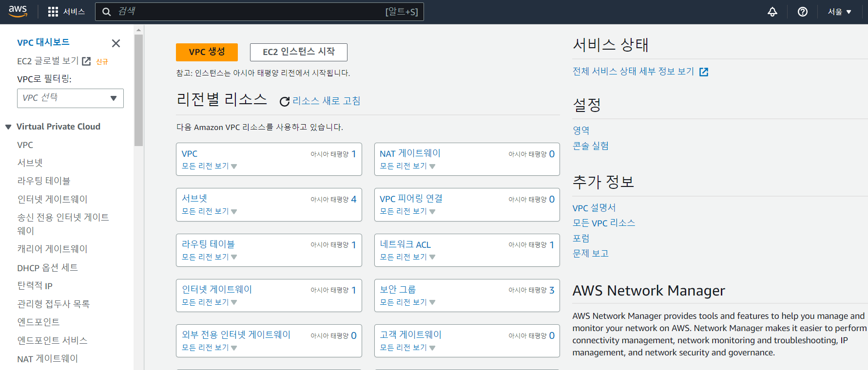Screen dimensions: 868x370
Task: Expand 모든 리전 보기 in 라우팅 테이블 card
Action: click(209, 257)
